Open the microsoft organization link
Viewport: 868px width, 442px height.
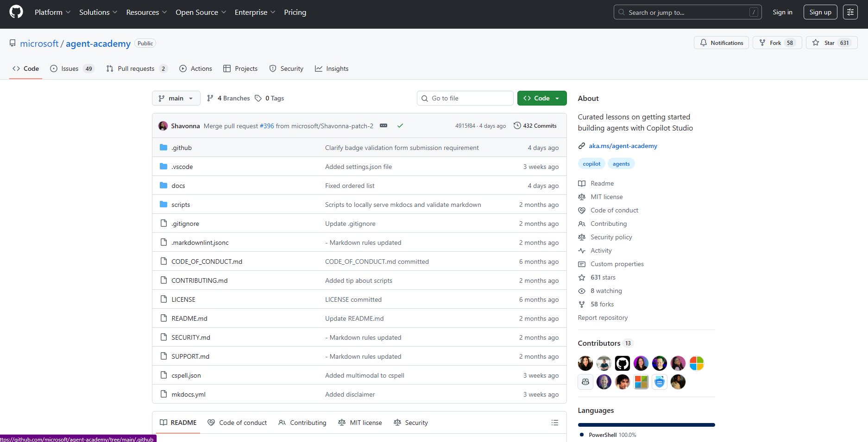39,44
